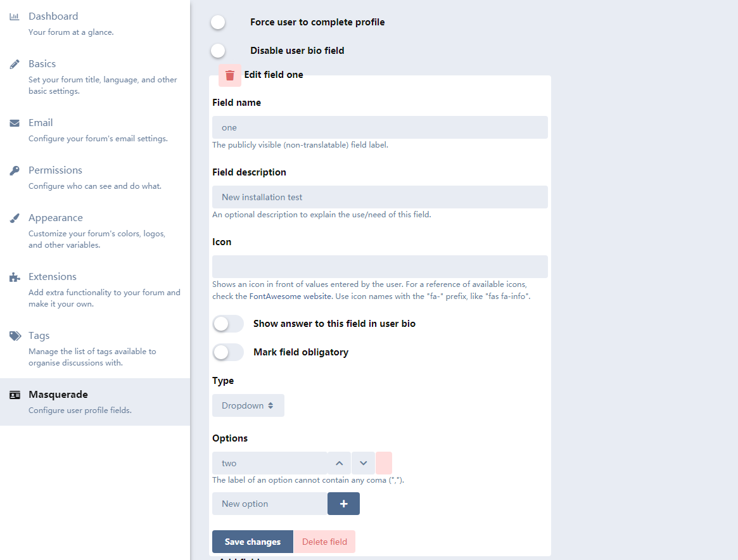Open the Type Dropdown selector
738x560 pixels.
pos(248,405)
